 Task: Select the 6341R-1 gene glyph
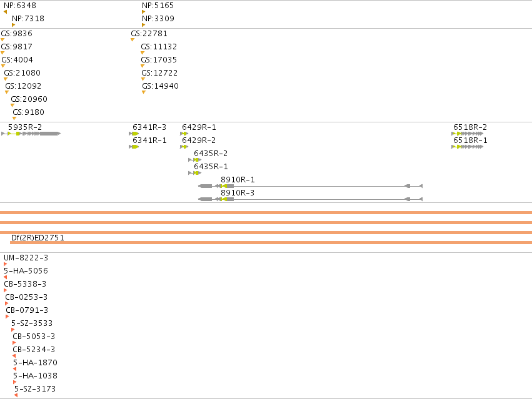point(134,147)
